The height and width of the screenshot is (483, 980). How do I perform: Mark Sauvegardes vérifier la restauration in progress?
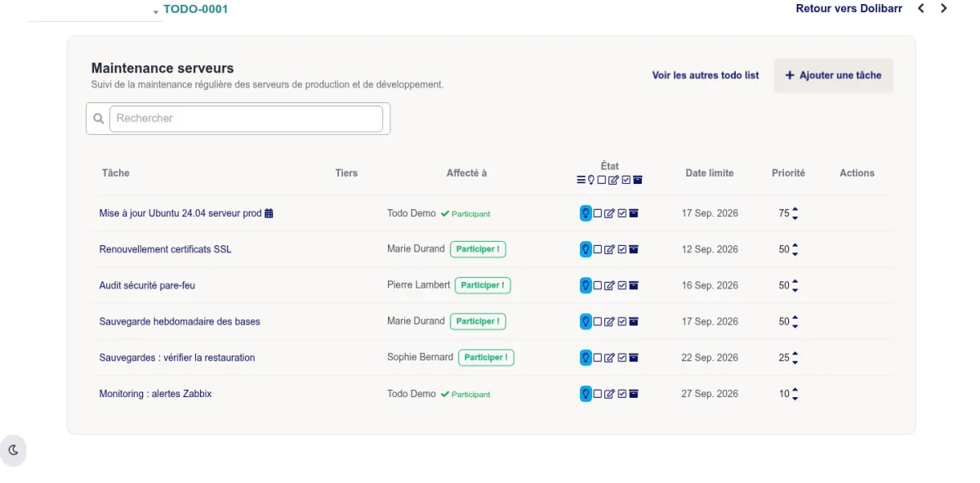click(609, 357)
